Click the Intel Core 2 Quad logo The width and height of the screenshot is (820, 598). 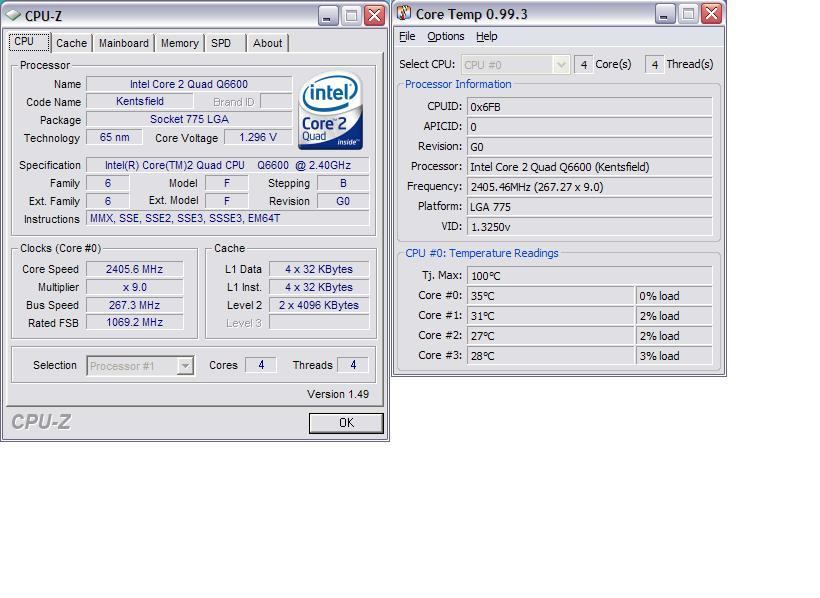pos(331,111)
